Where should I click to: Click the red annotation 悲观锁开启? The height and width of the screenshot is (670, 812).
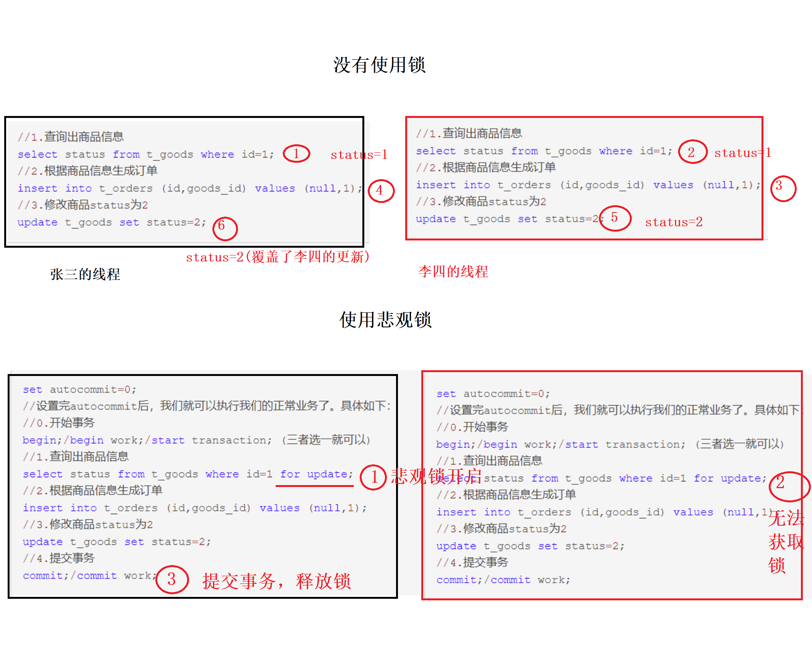pyautogui.click(x=436, y=476)
